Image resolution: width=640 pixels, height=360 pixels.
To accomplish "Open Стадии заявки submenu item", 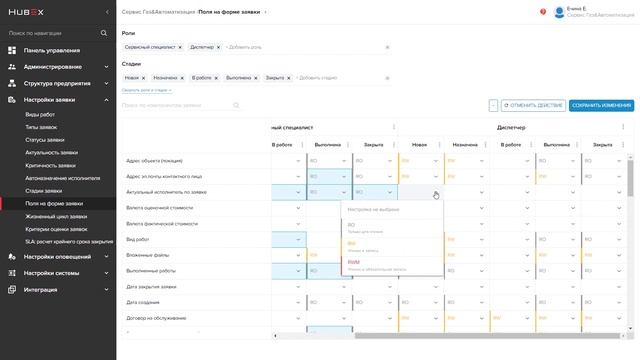I will coord(44,191).
